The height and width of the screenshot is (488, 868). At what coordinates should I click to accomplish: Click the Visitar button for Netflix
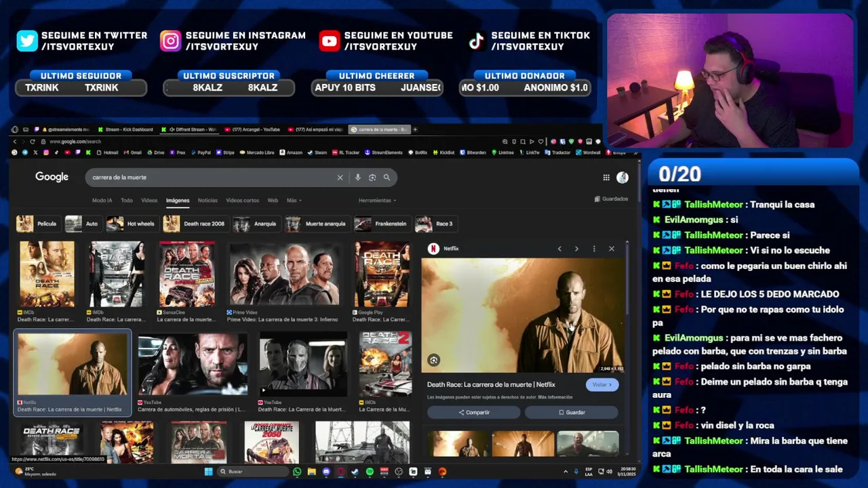(601, 385)
